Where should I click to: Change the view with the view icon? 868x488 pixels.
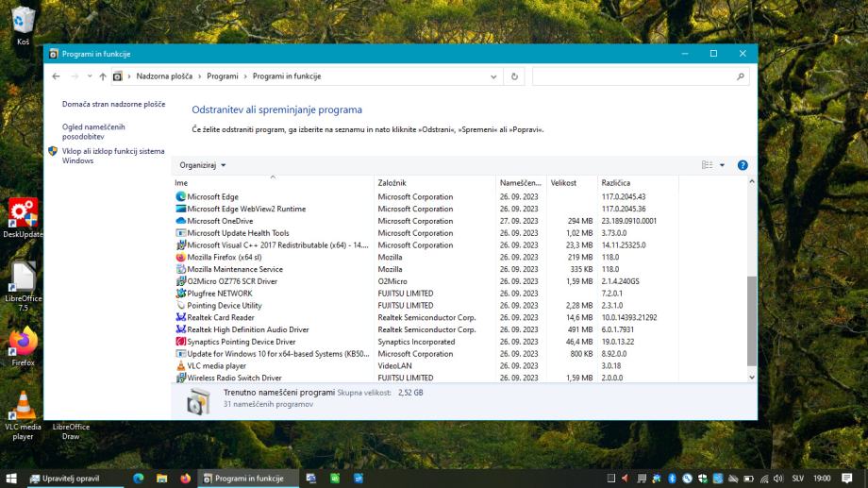(x=707, y=165)
